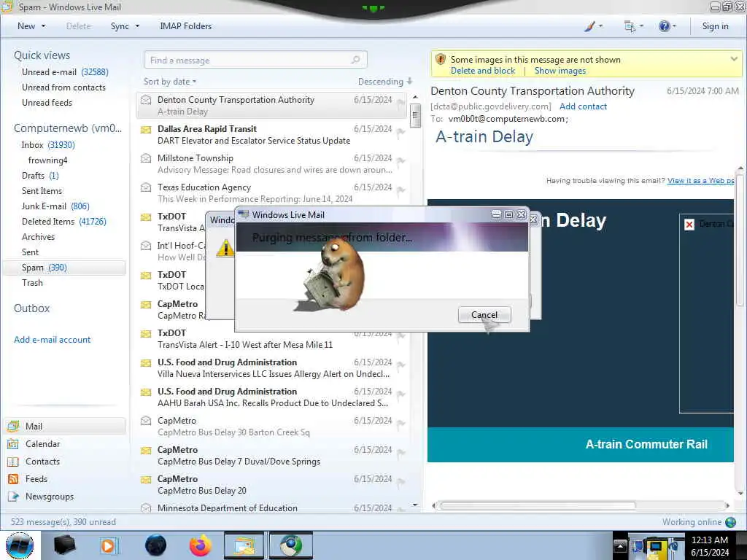Click the Working online globe icon
Image resolution: width=747 pixels, height=560 pixels.
click(x=729, y=522)
